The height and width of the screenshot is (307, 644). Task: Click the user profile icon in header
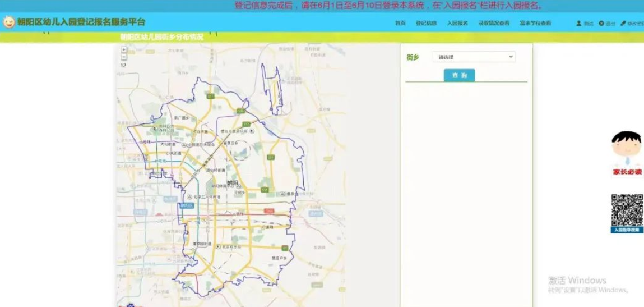[x=579, y=24]
